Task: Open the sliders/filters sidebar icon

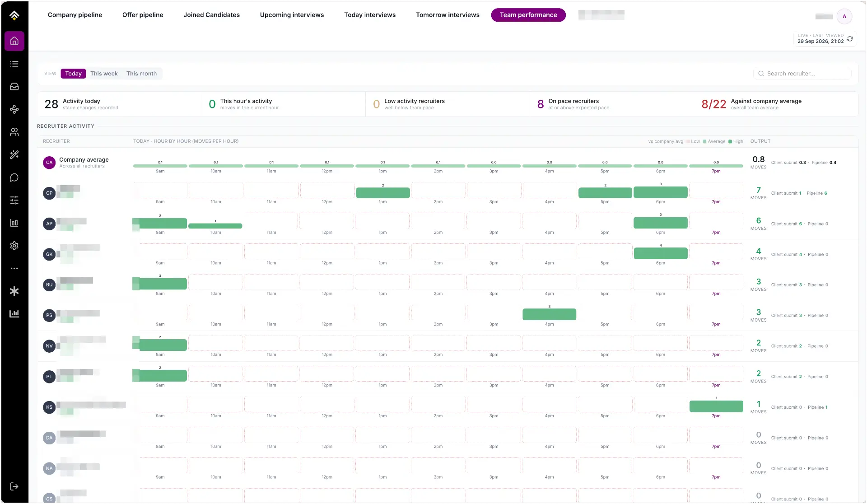Action: pyautogui.click(x=14, y=200)
